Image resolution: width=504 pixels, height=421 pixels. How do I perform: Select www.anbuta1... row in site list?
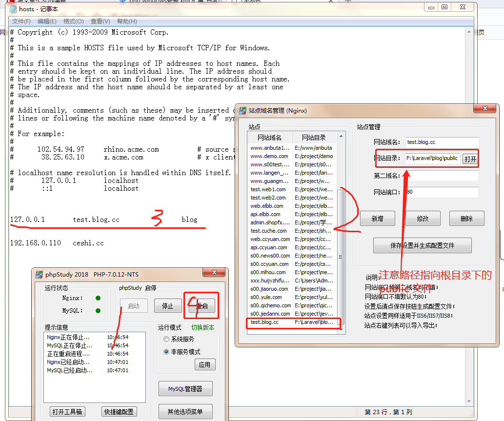tap(292, 148)
